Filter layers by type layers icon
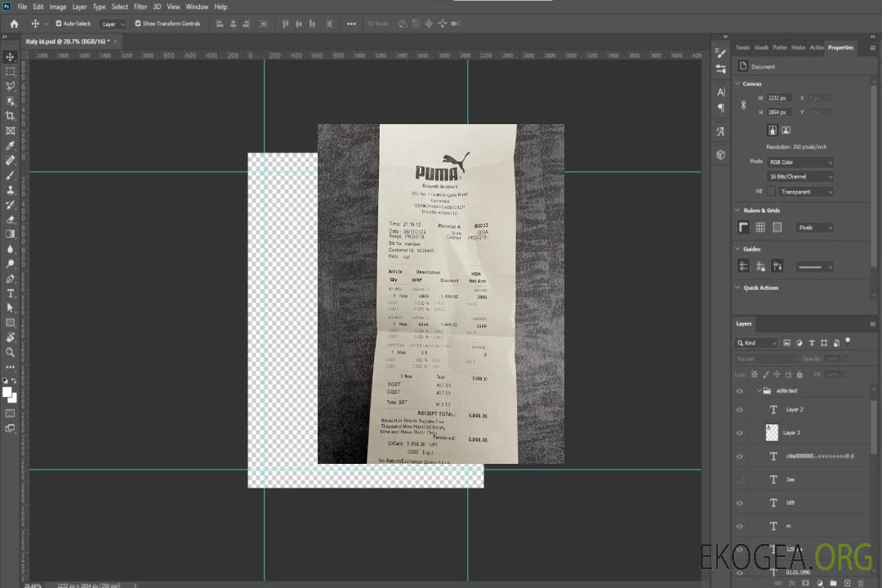 812,343
